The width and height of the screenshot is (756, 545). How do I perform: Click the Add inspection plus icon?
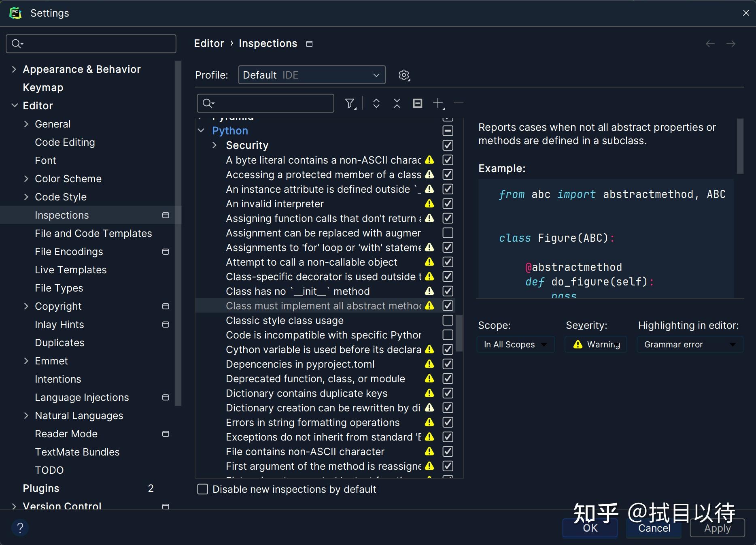pyautogui.click(x=439, y=104)
